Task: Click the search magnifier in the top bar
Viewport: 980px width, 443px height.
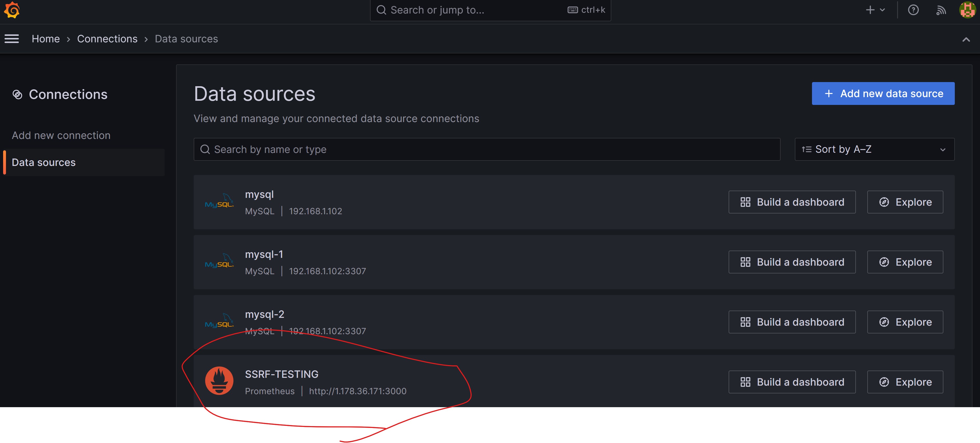Action: pyautogui.click(x=381, y=10)
